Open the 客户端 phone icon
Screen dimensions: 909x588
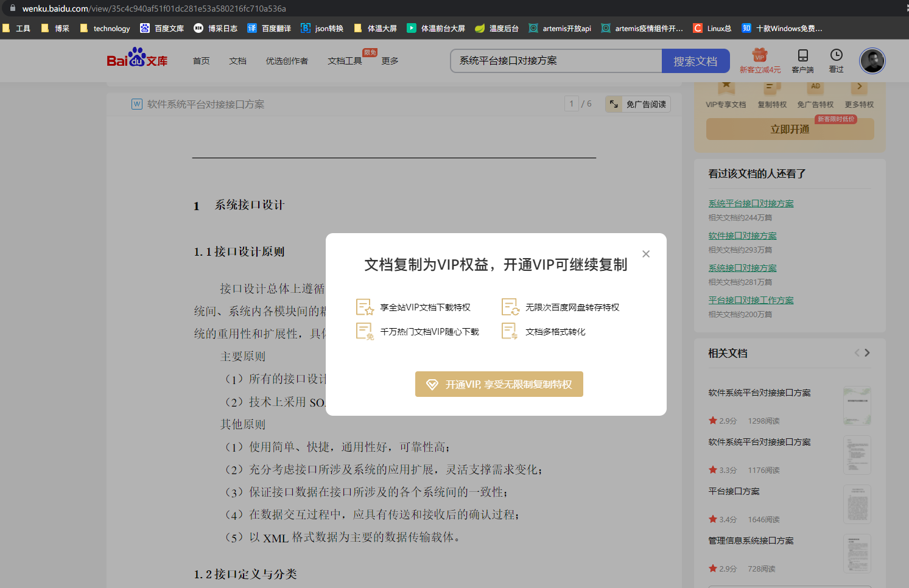point(802,61)
